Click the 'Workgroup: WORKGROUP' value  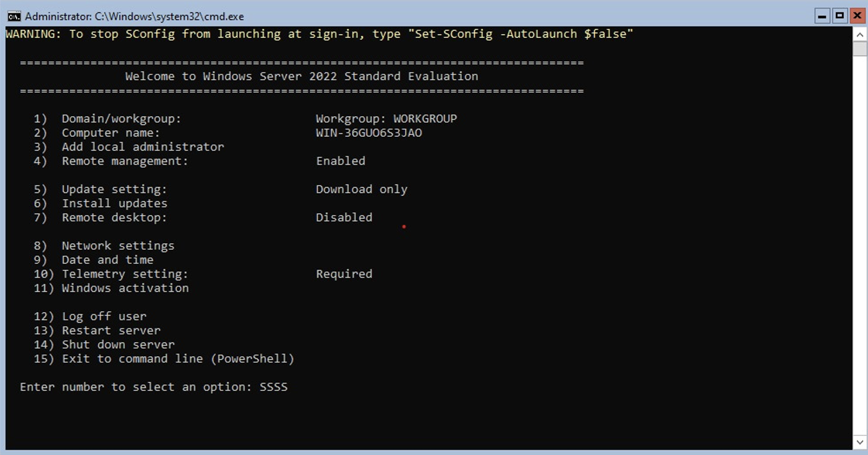tap(386, 119)
